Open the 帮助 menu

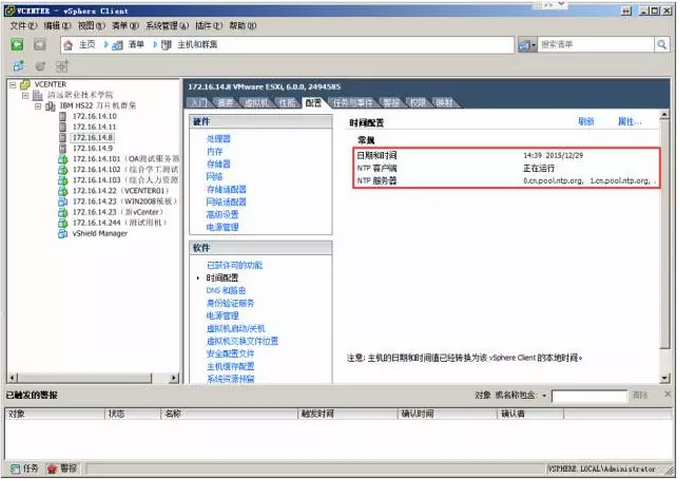click(243, 26)
